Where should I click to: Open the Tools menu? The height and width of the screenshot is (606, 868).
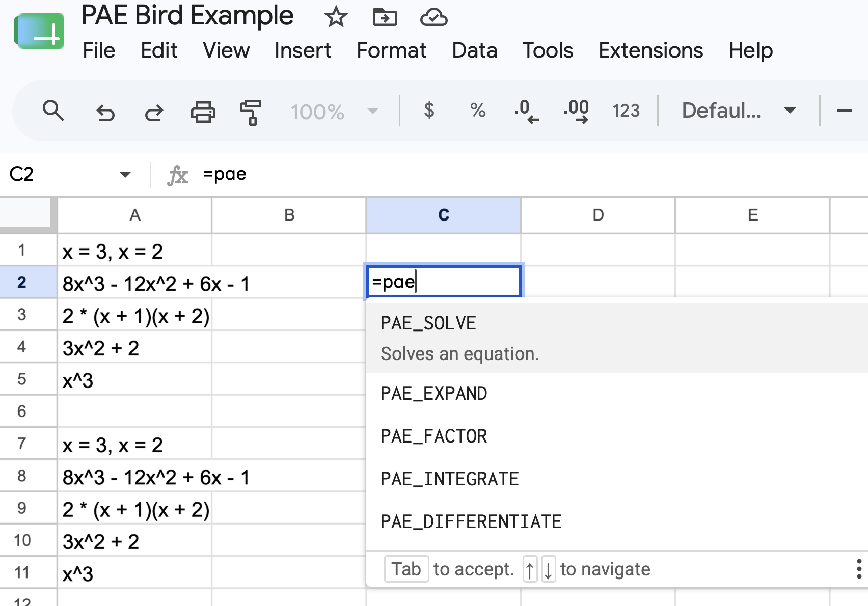pyautogui.click(x=548, y=50)
